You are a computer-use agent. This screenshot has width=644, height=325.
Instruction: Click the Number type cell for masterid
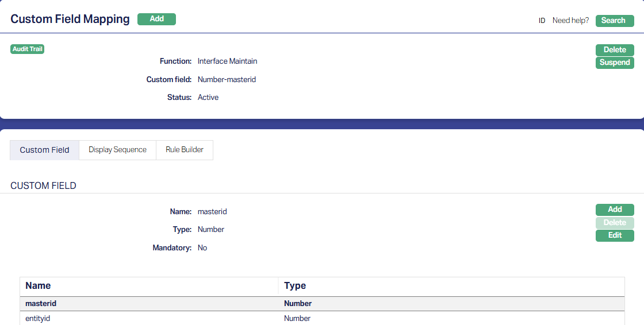[298, 303]
